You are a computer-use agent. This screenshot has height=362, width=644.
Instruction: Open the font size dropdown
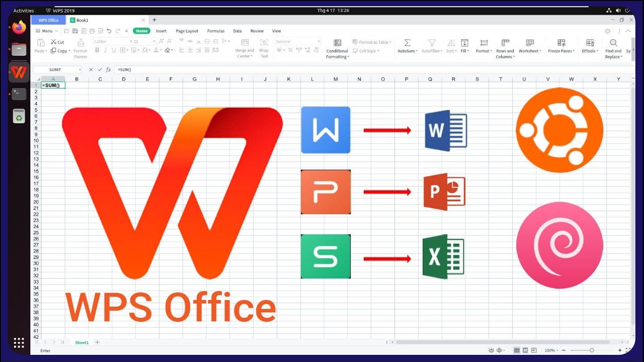(x=154, y=41)
